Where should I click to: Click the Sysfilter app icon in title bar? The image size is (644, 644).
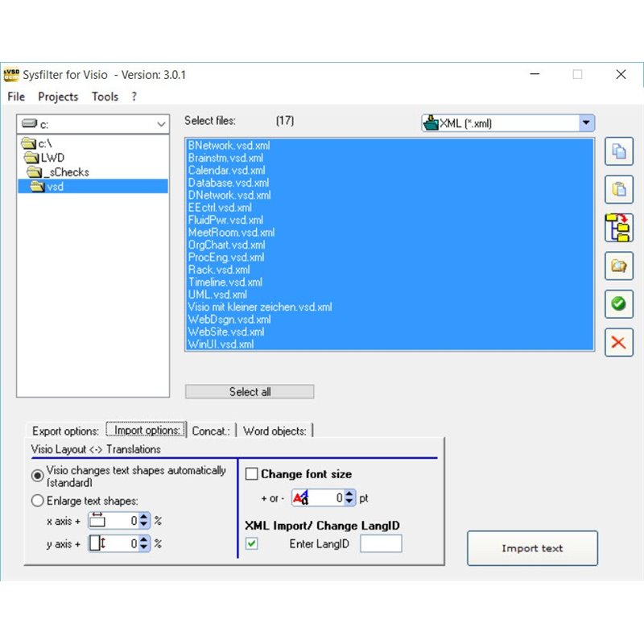(x=11, y=75)
